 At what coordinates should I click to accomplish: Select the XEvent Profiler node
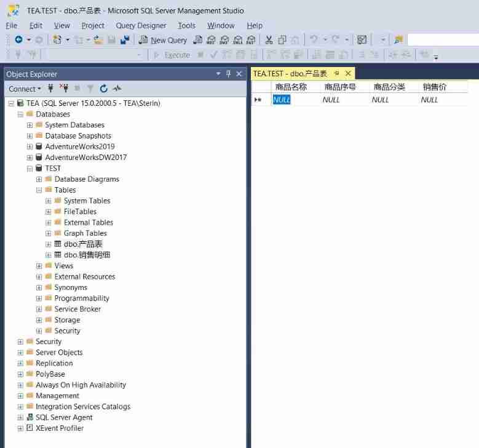tap(60, 428)
